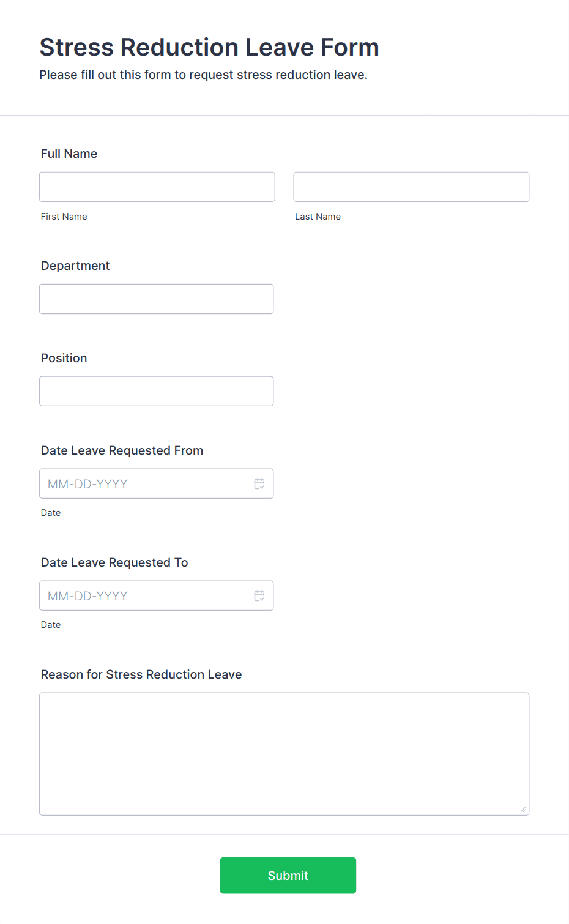The width and height of the screenshot is (569, 924).
Task: Click the First Name sublabel
Action: 64,217
